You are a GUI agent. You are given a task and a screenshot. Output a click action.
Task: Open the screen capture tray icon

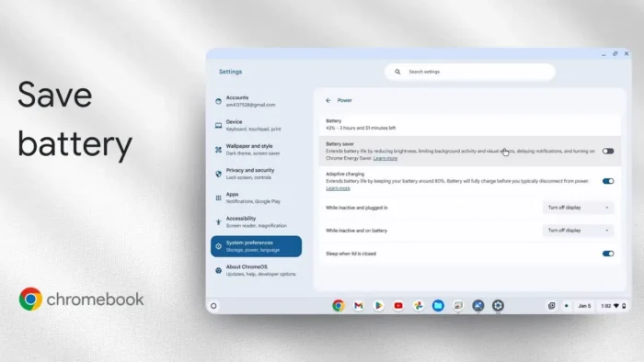click(x=552, y=306)
